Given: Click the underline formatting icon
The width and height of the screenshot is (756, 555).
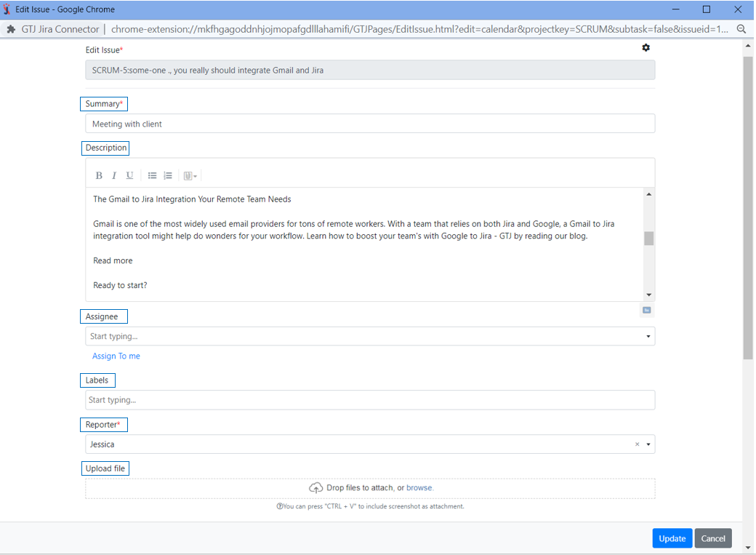Looking at the screenshot, I should point(129,175).
